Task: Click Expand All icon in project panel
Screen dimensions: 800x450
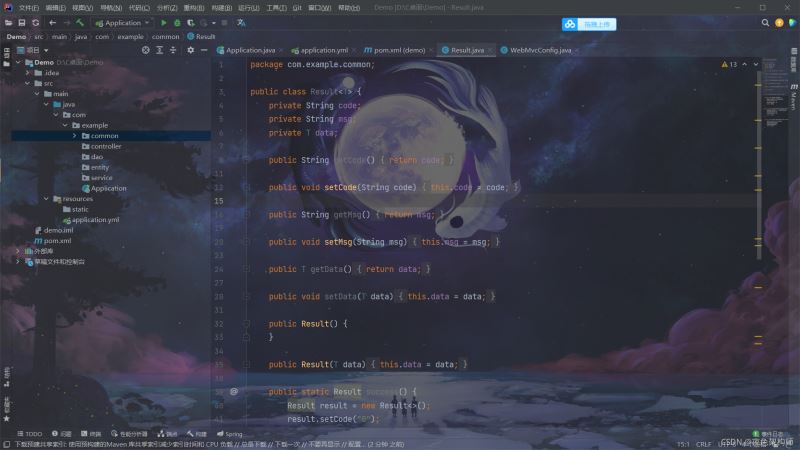Action: pyautogui.click(x=160, y=50)
